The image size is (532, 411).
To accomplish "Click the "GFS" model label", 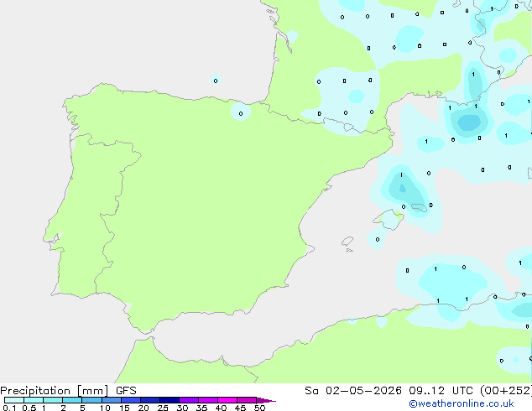I will [x=126, y=391].
